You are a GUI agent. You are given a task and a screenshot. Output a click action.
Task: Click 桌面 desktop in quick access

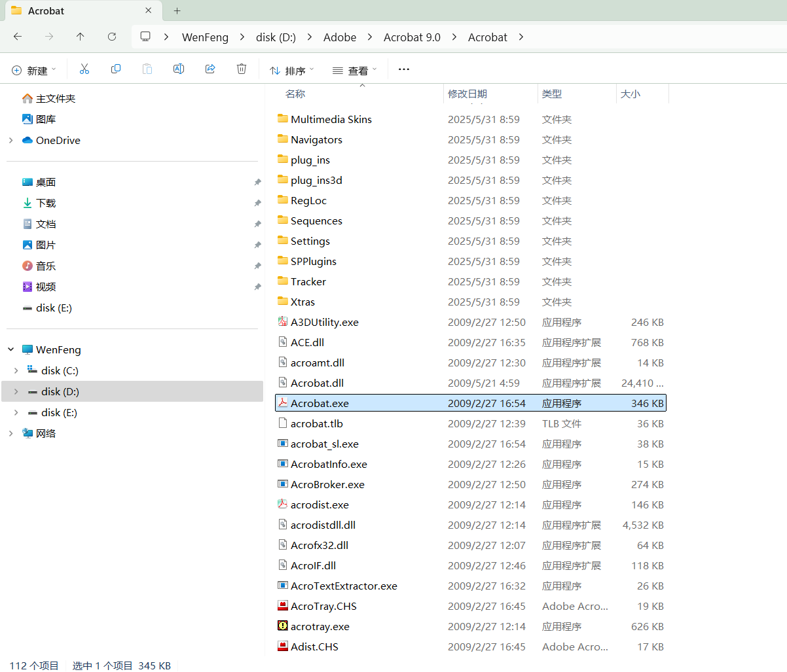[39, 182]
